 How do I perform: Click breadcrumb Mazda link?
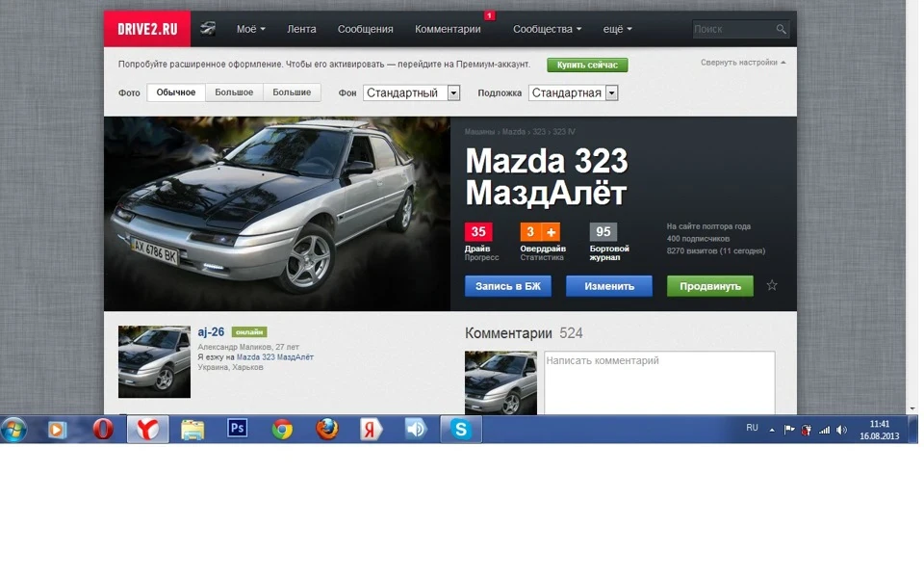click(514, 132)
